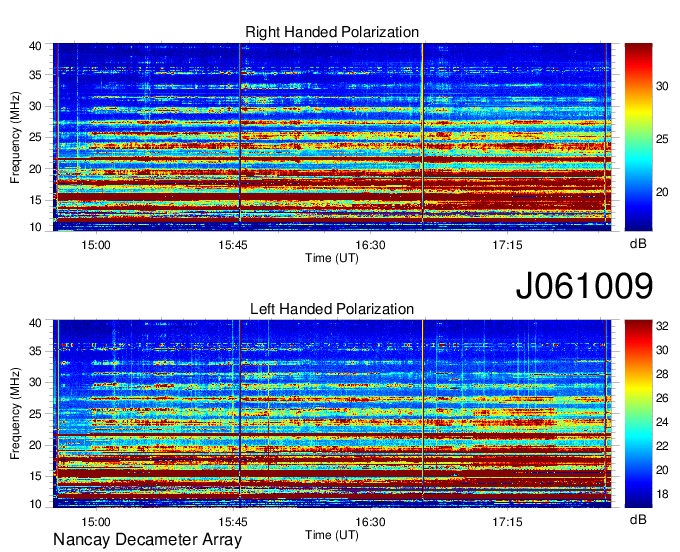Click the observation ID 'J061009'
The height and width of the screenshot is (552, 680).
[584, 286]
